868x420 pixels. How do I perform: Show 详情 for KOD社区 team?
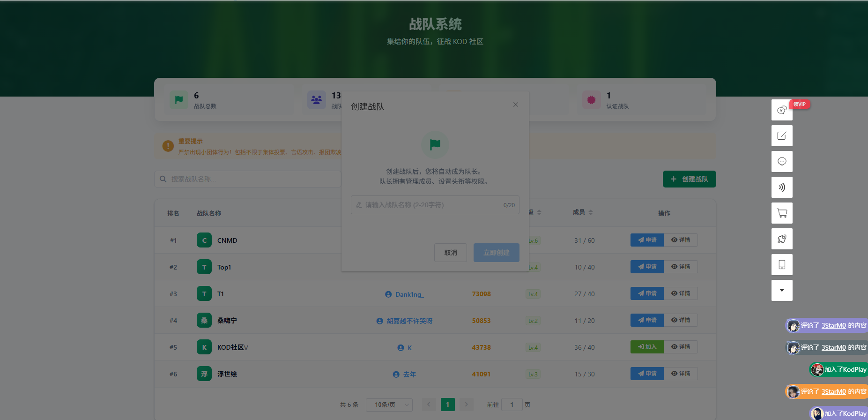click(x=681, y=347)
